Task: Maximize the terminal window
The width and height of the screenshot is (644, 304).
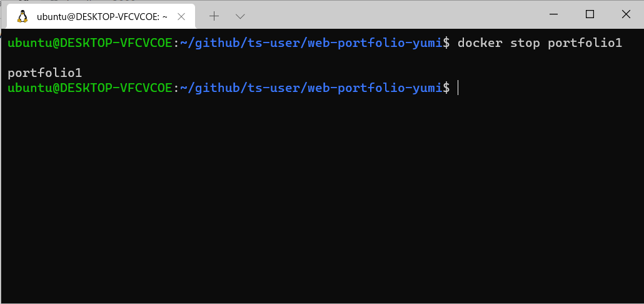Action: tap(590, 14)
